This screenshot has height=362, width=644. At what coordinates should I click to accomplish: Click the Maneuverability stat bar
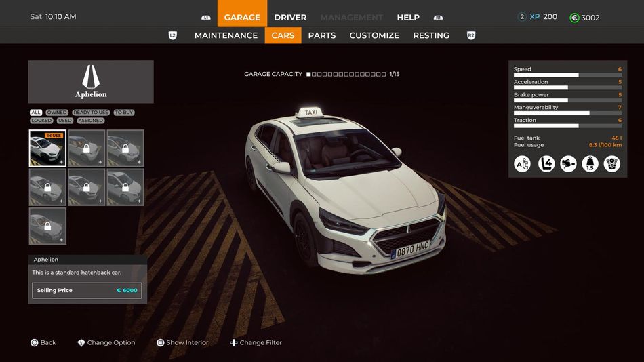[567, 113]
